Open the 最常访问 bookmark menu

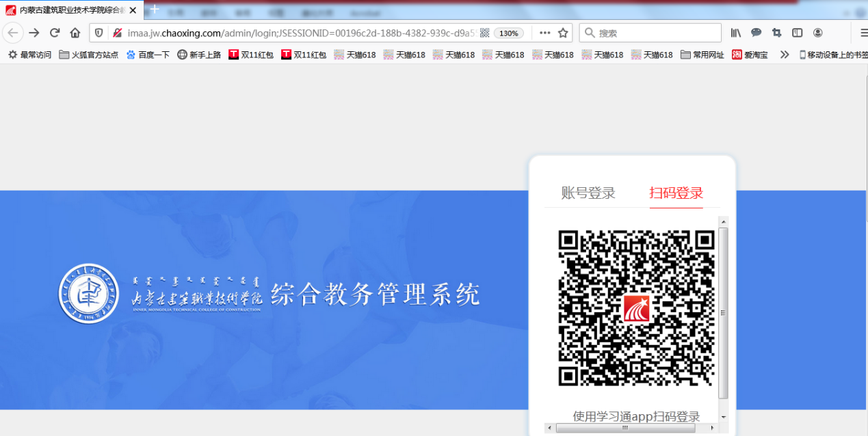click(x=29, y=55)
